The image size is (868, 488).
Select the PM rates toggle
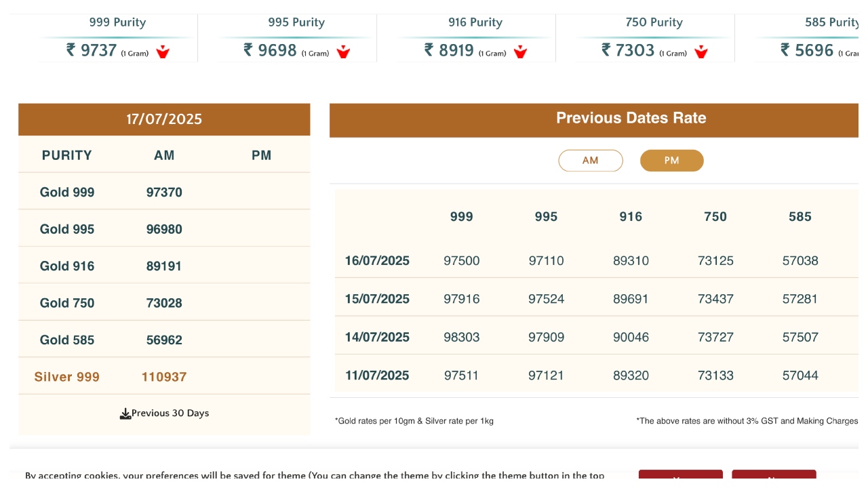(671, 161)
